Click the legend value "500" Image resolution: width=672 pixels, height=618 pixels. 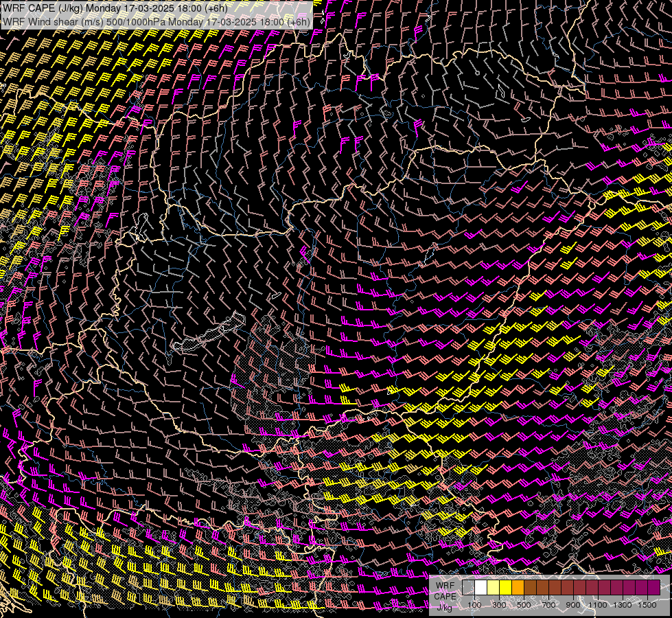tap(524, 605)
